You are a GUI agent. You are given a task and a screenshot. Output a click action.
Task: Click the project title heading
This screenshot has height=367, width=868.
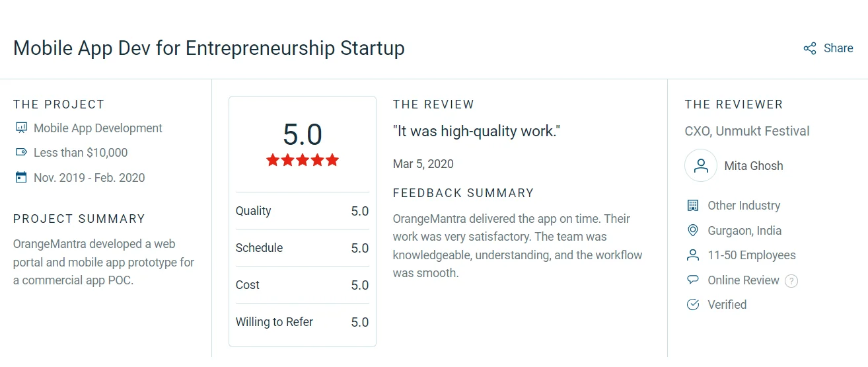(209, 48)
